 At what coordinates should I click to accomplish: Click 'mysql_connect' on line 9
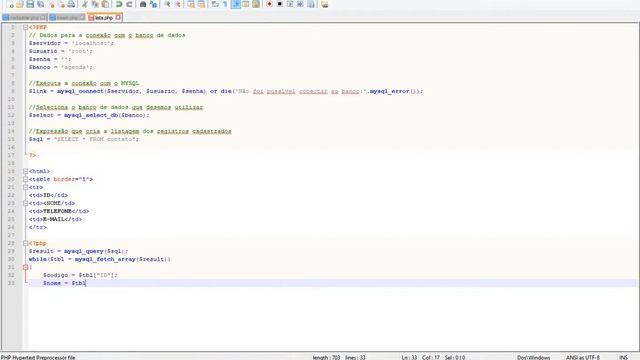pos(80,91)
